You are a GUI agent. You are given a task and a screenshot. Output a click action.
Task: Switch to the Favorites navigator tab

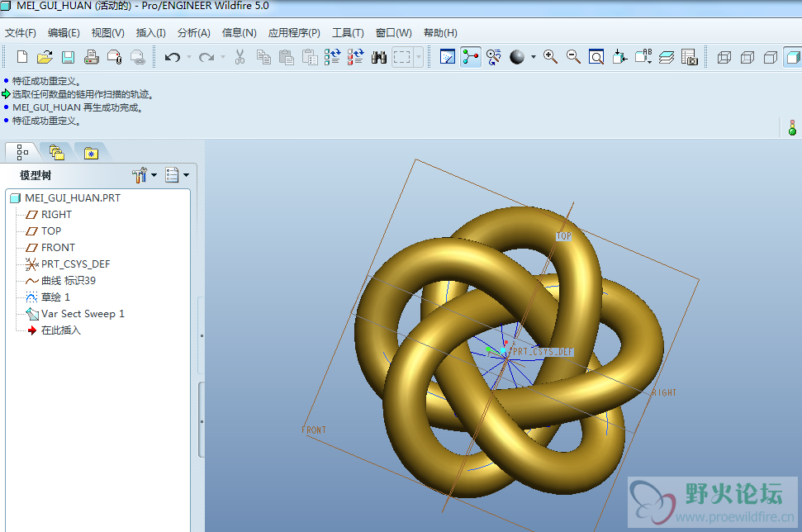91,153
